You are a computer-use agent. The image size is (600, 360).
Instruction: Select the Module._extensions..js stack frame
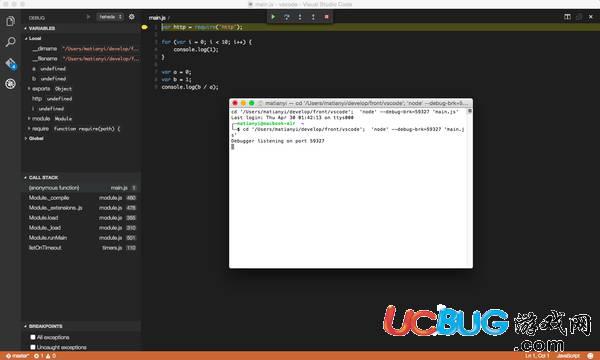pos(82,208)
